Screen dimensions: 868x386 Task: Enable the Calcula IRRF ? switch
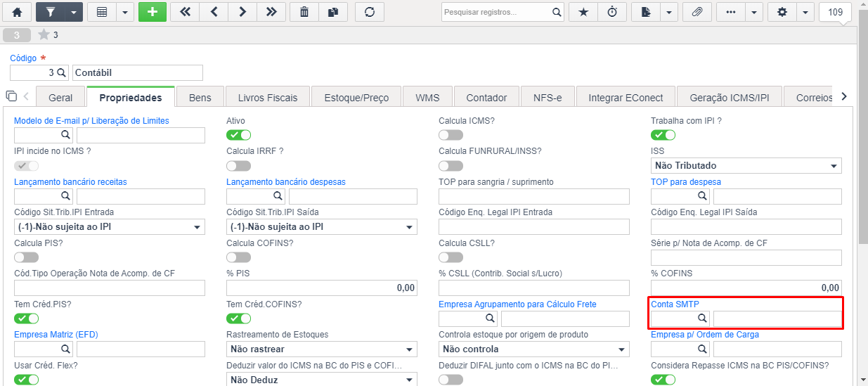[x=238, y=166]
